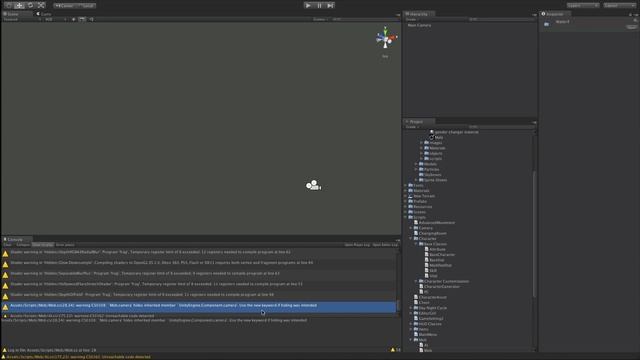Click the orientation gizmo in Scene view
This screenshot has height=360, width=640.
(x=385, y=38)
